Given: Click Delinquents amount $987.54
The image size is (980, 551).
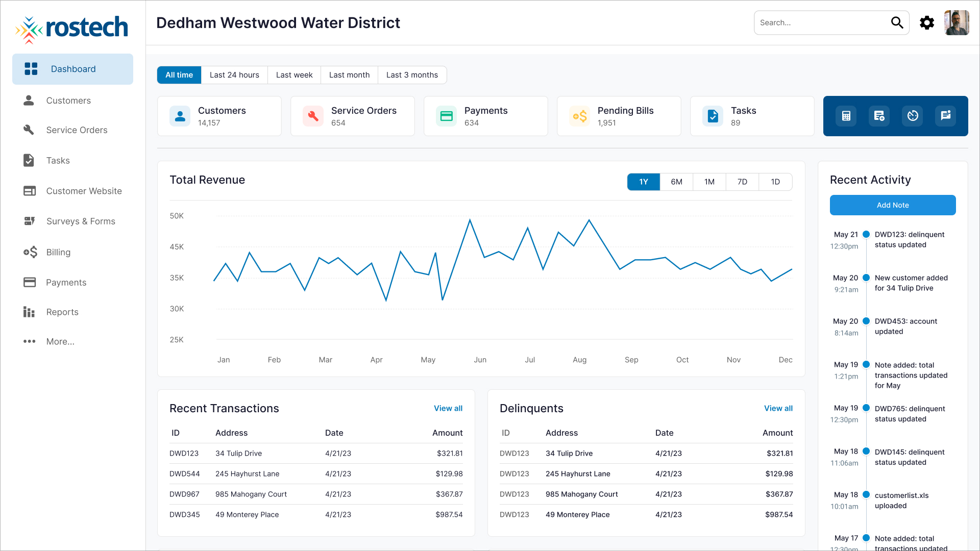Looking at the screenshot, I should point(779,515).
